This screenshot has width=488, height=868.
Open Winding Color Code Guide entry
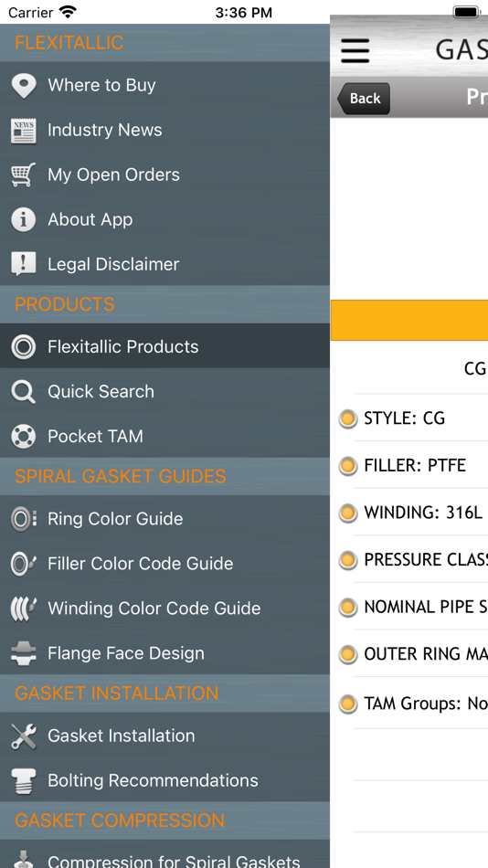coord(164,608)
